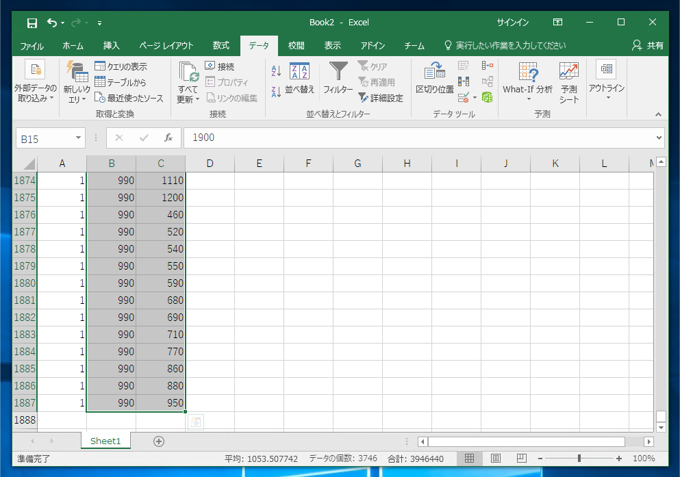Screen dimensions: 680x477
Task: Switch to Page Break Preview view
Action: [521, 458]
